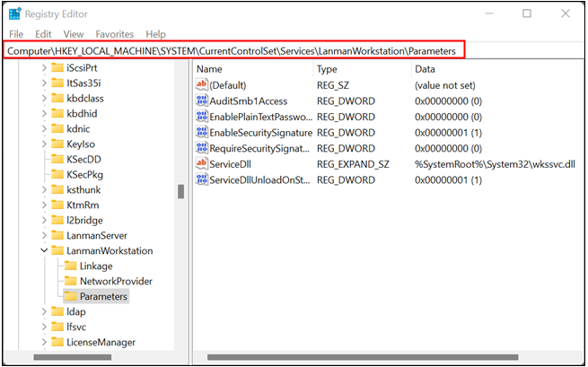Select the NetworkProvider key in tree
588x367 pixels.
[116, 281]
